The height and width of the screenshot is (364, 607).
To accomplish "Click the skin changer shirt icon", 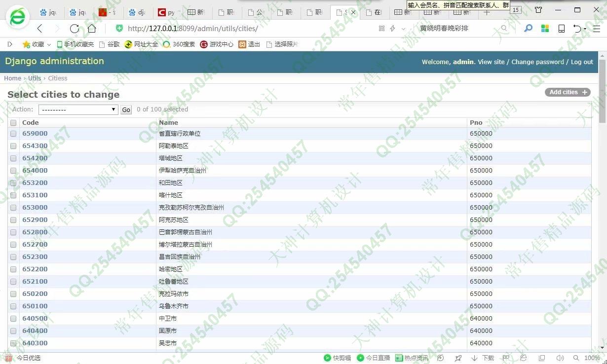I will click(538, 10).
